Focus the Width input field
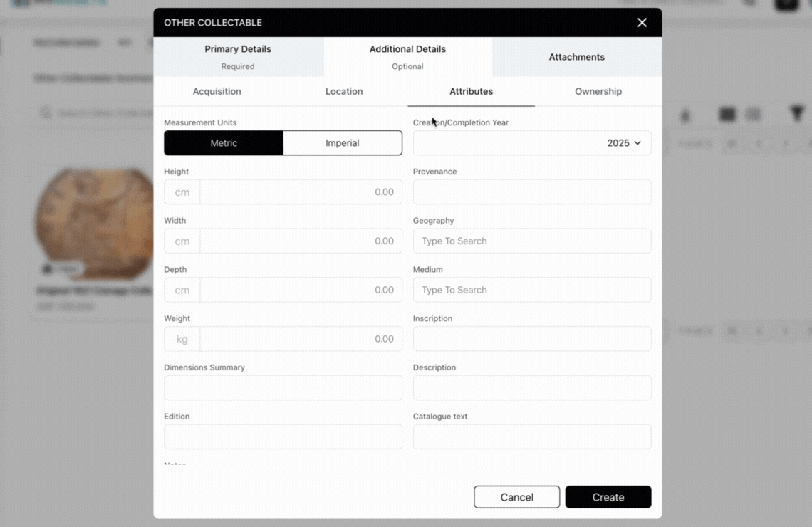Image resolution: width=812 pixels, height=527 pixels. pyautogui.click(x=300, y=241)
